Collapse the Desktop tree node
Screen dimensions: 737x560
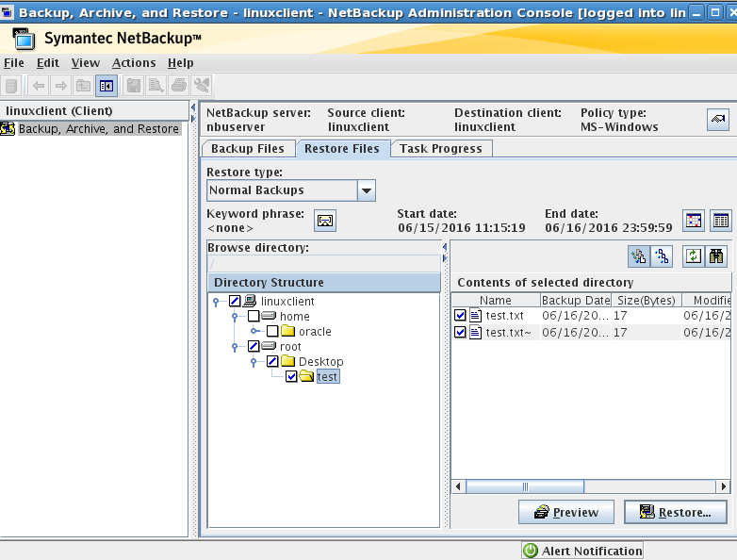click(x=254, y=362)
